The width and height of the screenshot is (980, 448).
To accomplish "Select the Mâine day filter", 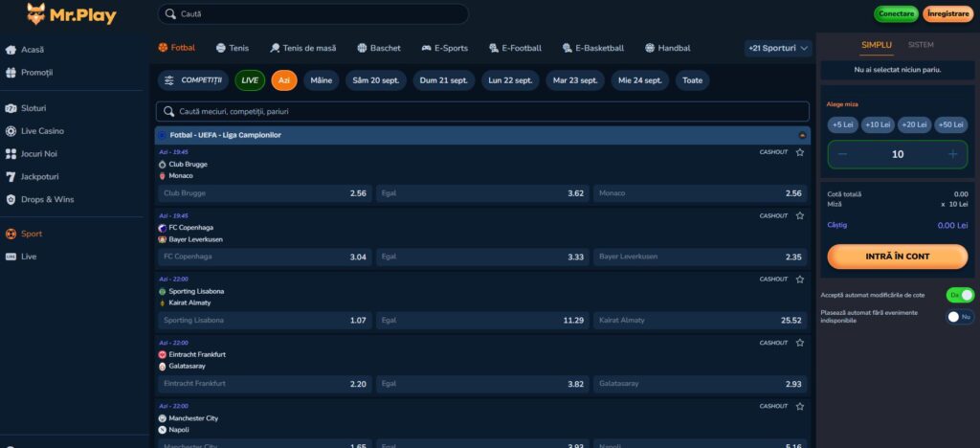I will point(322,80).
